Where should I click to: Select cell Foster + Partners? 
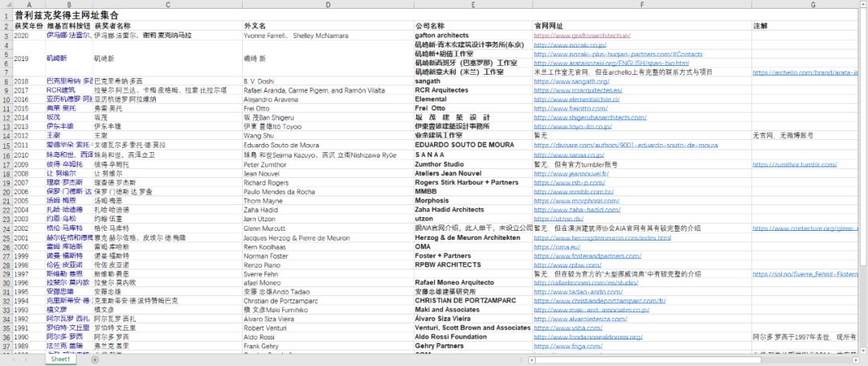pos(443,256)
